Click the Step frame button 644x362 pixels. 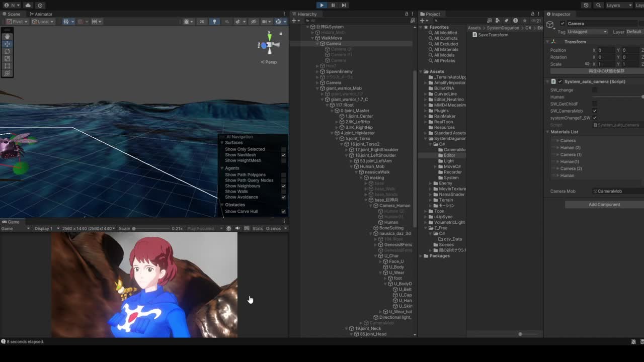[344, 5]
